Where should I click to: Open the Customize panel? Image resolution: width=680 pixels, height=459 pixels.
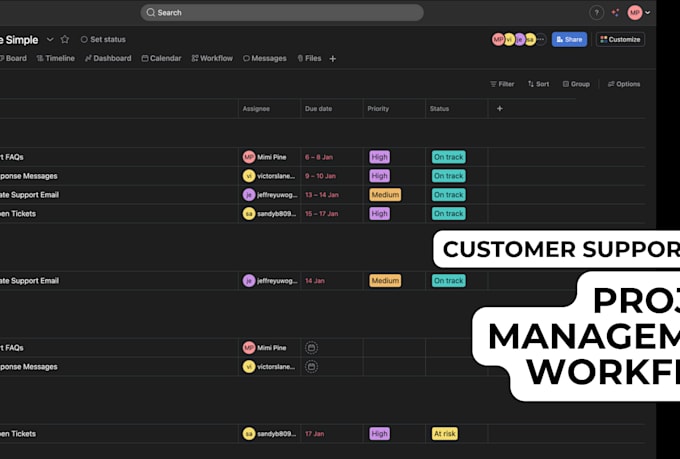click(x=620, y=39)
